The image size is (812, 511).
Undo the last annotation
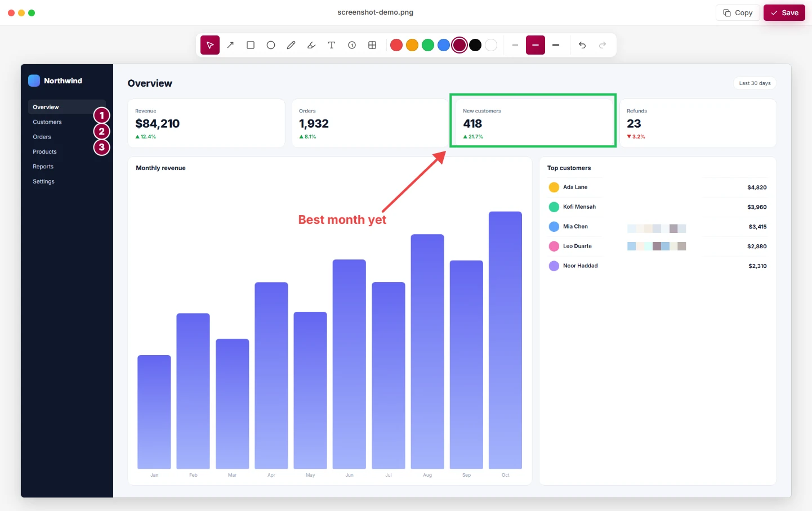point(582,45)
